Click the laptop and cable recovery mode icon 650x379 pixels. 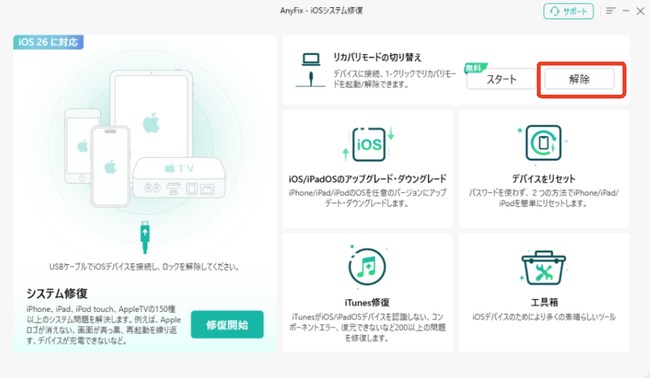coord(310,70)
